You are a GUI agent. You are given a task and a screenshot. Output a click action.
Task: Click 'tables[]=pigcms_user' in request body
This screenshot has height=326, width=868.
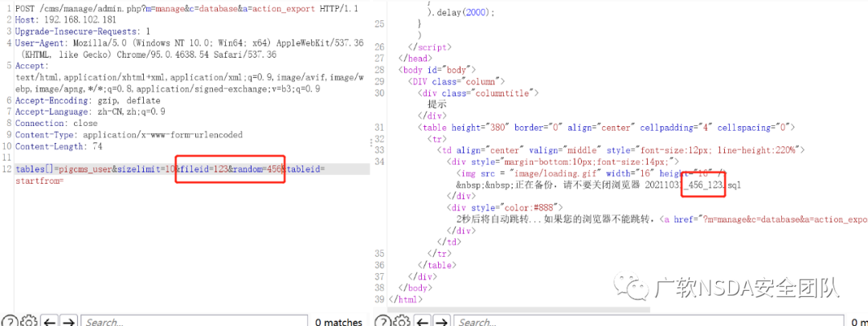(x=63, y=169)
